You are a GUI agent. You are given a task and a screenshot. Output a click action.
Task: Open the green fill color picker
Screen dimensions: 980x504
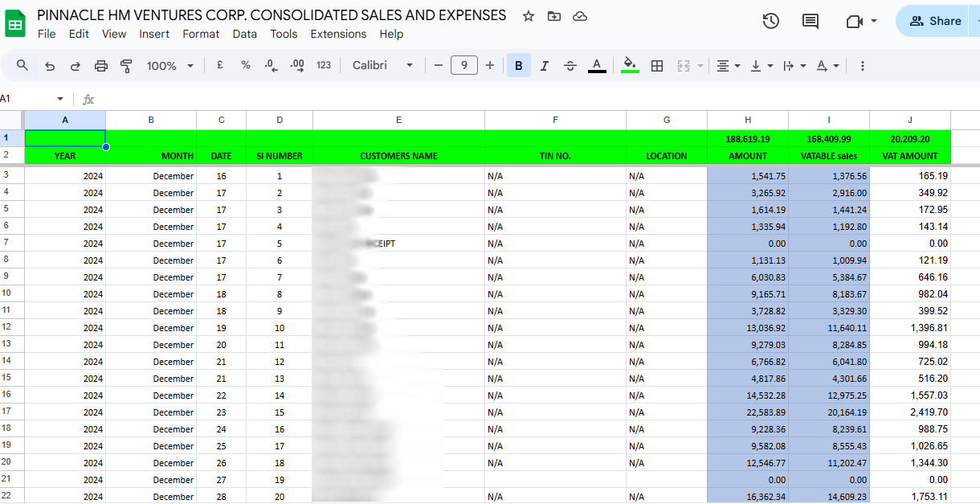coord(630,66)
